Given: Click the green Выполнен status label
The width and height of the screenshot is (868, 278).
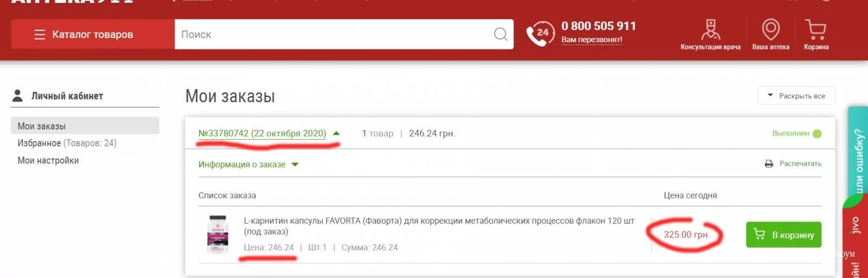Looking at the screenshot, I should pyautogui.click(x=796, y=133).
